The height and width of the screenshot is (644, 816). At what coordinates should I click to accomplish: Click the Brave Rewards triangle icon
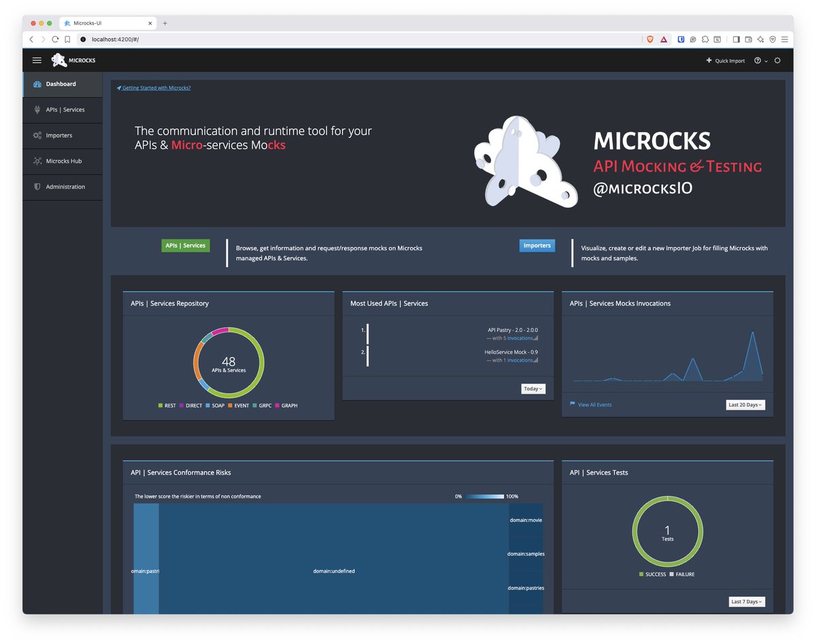[664, 39]
